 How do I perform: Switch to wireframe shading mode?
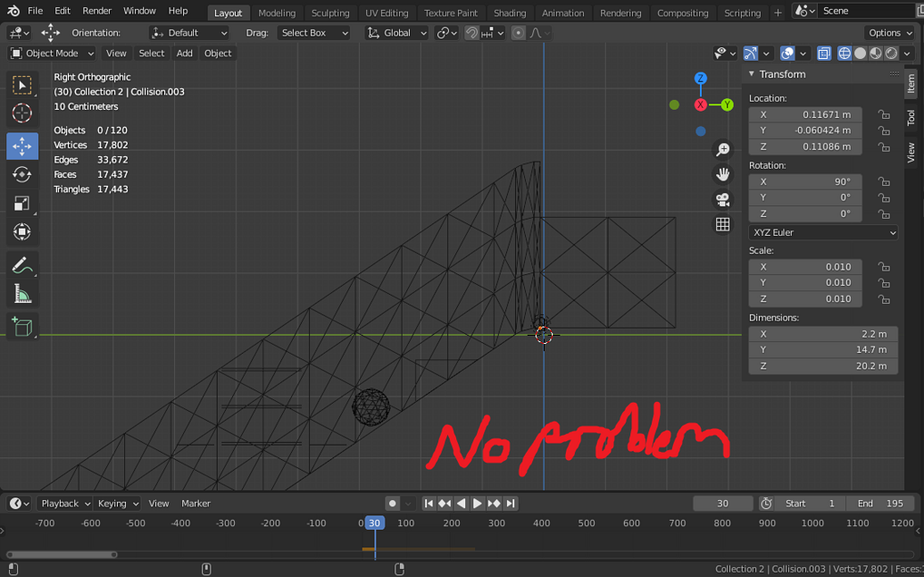[x=845, y=54]
